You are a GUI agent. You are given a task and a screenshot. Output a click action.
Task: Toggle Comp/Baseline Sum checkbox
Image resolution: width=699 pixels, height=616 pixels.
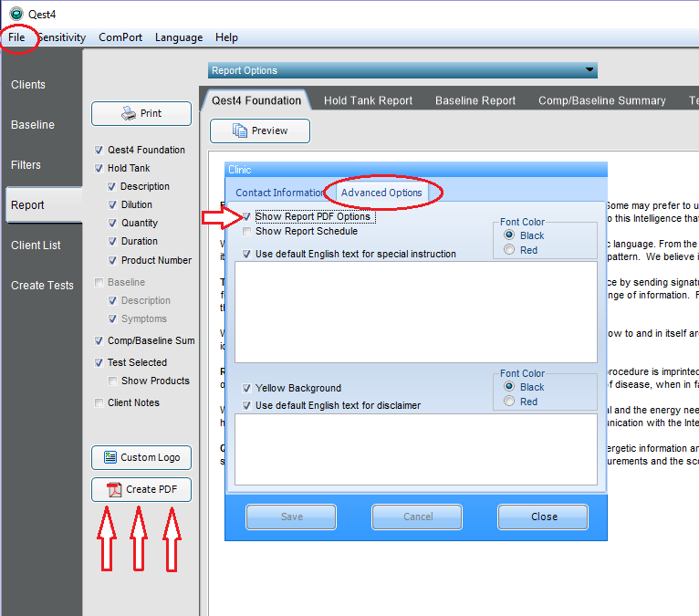pyautogui.click(x=99, y=341)
